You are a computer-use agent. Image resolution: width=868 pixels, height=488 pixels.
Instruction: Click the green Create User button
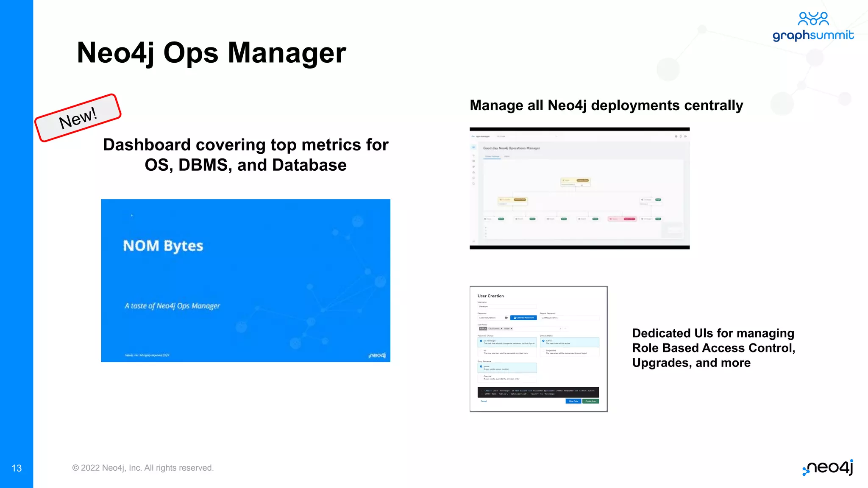click(x=591, y=401)
